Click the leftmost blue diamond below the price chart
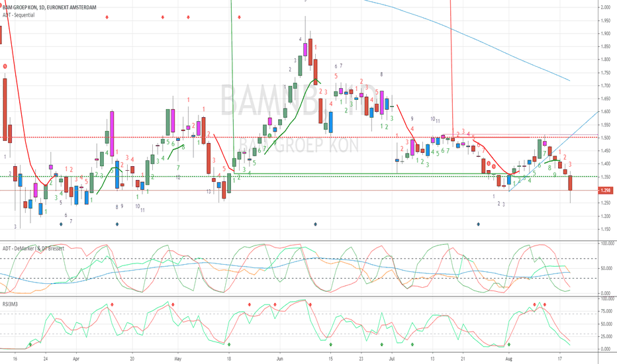The height and width of the screenshot is (364, 617). (x=61, y=224)
